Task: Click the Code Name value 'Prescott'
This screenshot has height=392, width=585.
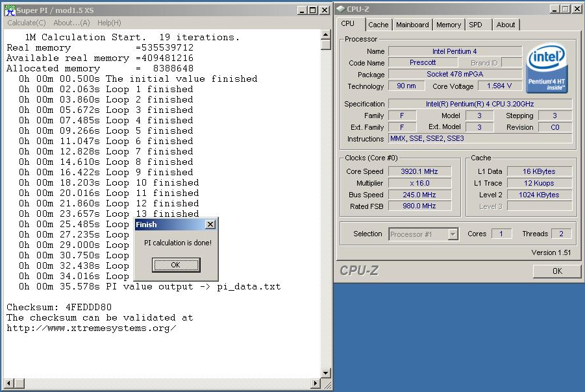Action: coord(423,62)
